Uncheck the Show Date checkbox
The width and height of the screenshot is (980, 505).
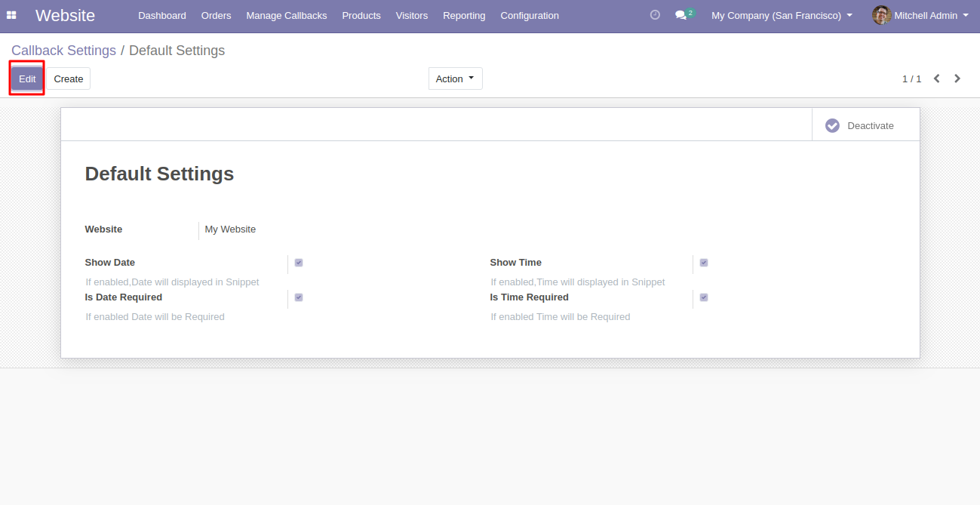tap(298, 263)
